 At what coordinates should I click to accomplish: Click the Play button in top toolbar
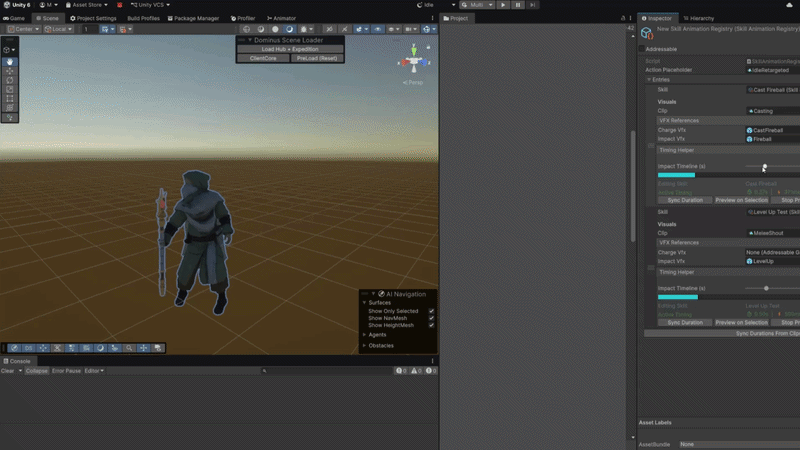click(x=503, y=5)
